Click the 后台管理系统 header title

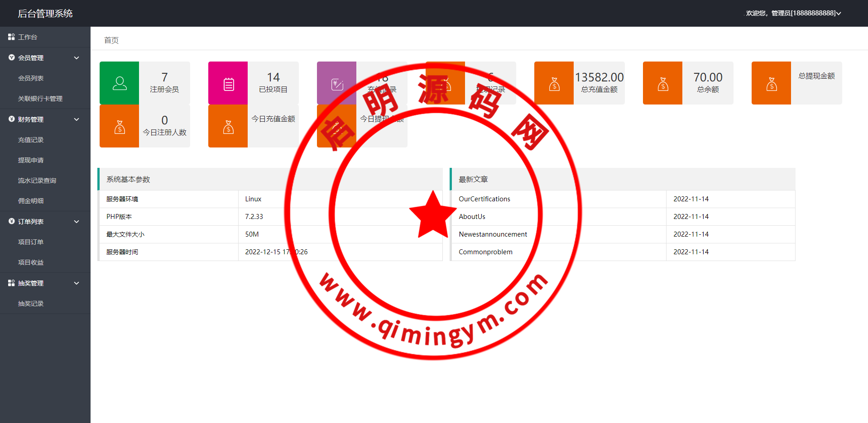pyautogui.click(x=45, y=14)
